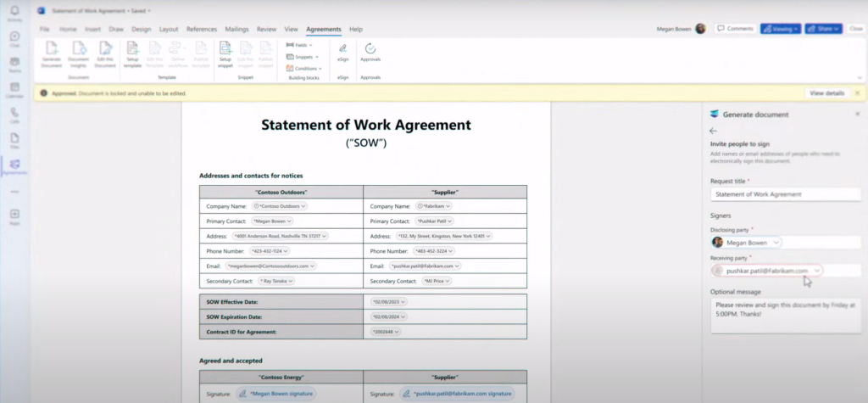The image size is (868, 403).
Task: Collapse the ribbon using the chevron
Action: coord(860,77)
